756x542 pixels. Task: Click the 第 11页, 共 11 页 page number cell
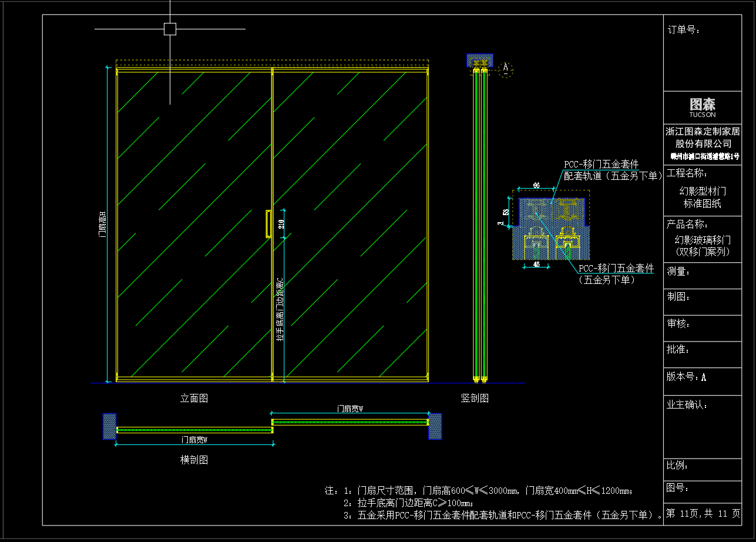[x=703, y=514]
